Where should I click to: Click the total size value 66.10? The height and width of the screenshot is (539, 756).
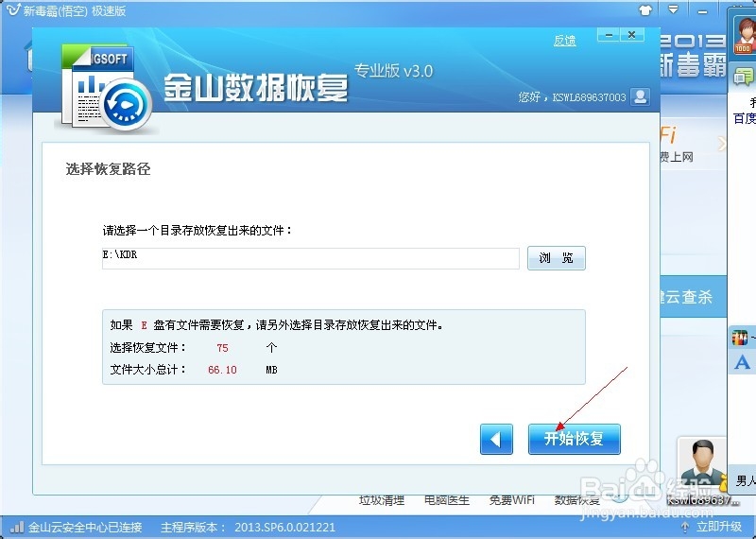pyautogui.click(x=222, y=370)
